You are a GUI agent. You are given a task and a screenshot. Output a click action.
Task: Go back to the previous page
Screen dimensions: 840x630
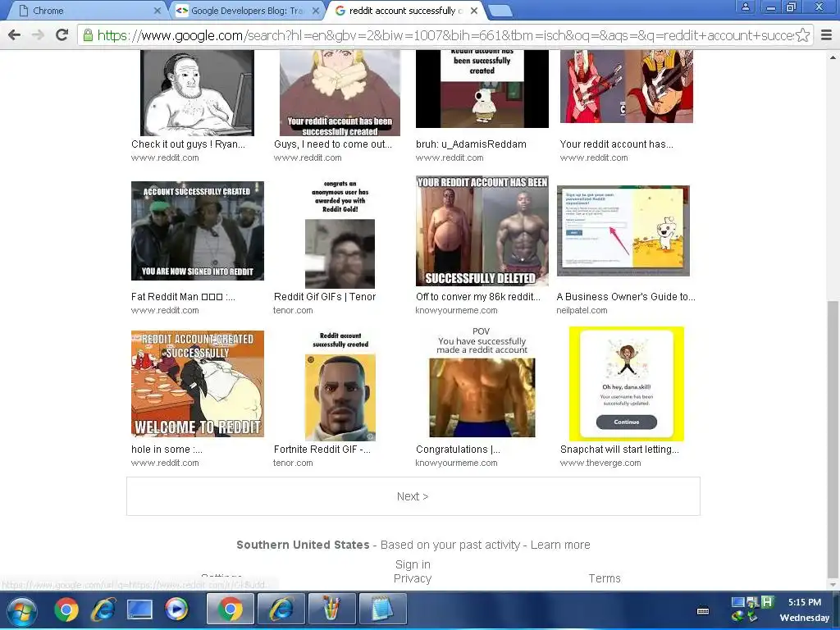15,35
